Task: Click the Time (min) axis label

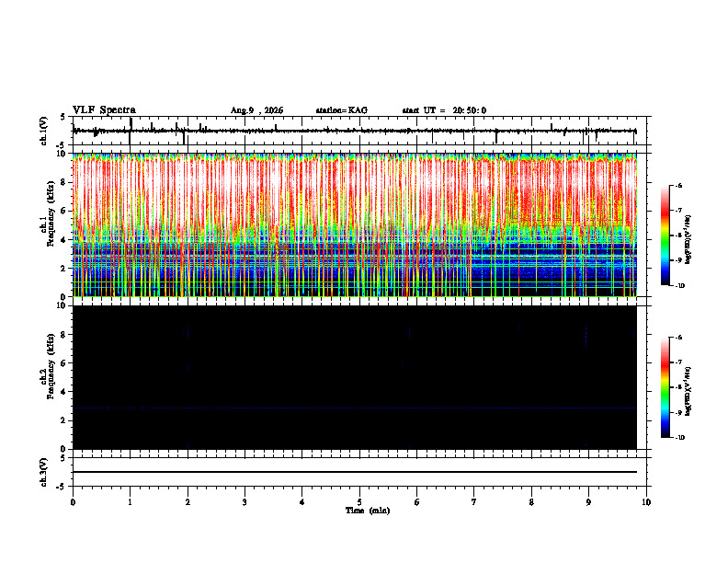Action: pos(368,511)
